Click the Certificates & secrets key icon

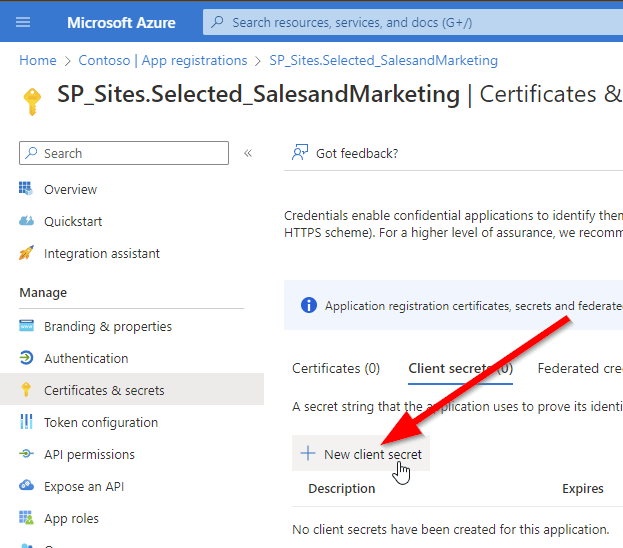[x=26, y=389]
